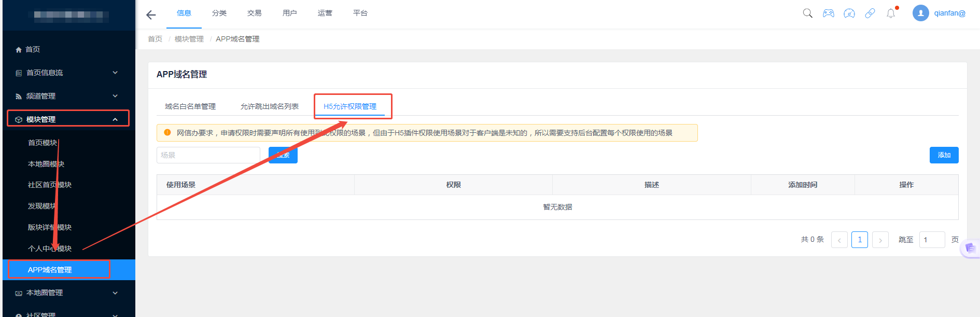Click the 场景 search input field
Screen dimensions: 980x317
(208, 155)
